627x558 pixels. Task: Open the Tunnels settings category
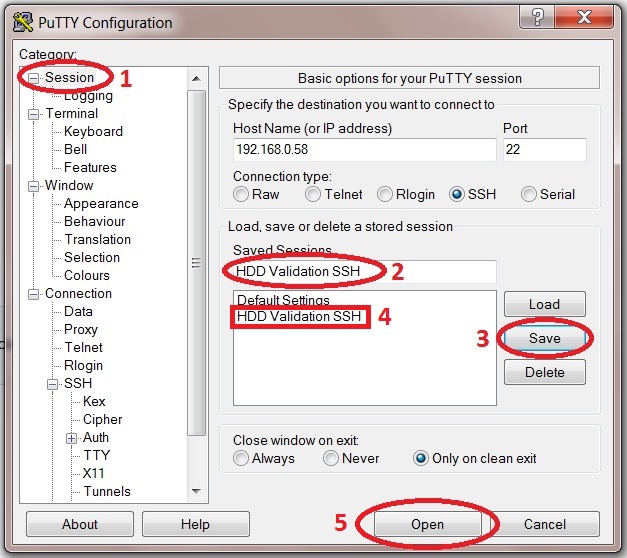pyautogui.click(x=106, y=491)
